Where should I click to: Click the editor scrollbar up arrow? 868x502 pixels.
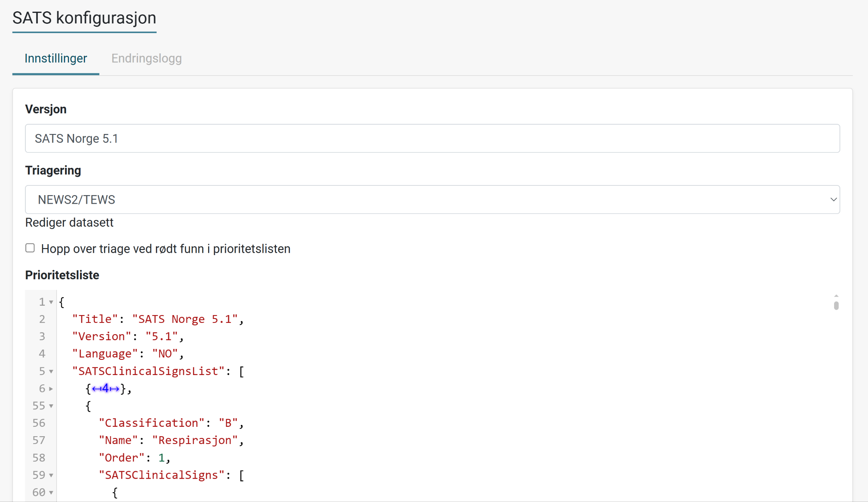tap(836, 296)
